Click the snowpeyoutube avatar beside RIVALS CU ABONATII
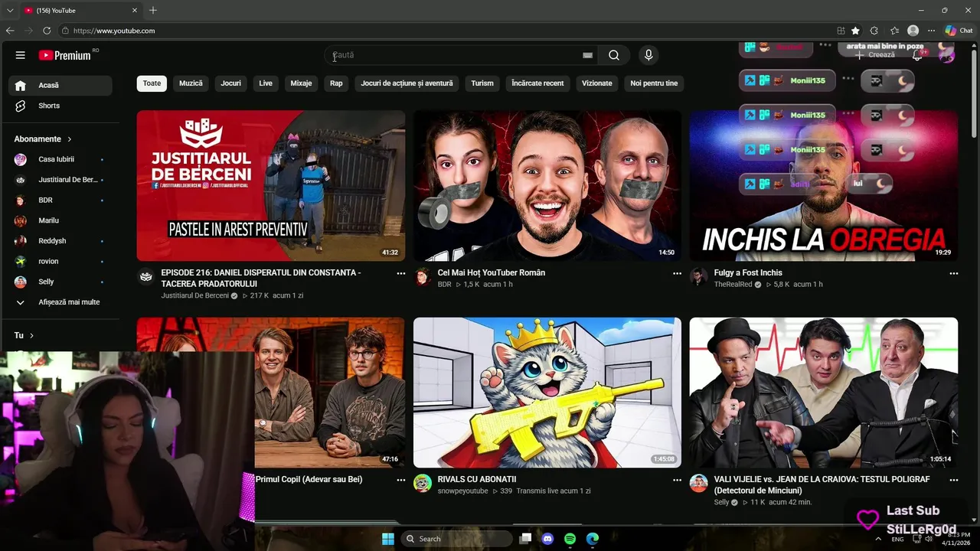This screenshot has height=551, width=980. 423,483
